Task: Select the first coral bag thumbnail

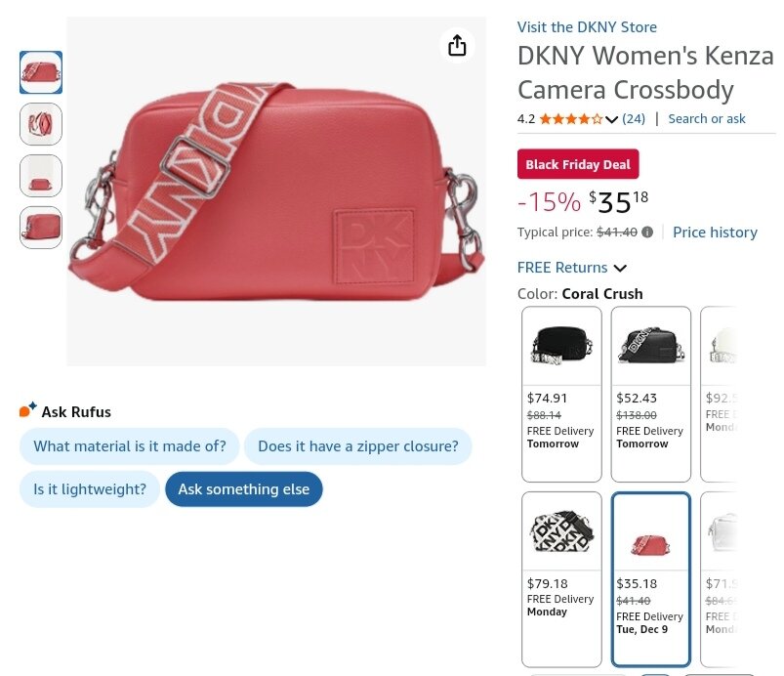Action: [41, 72]
